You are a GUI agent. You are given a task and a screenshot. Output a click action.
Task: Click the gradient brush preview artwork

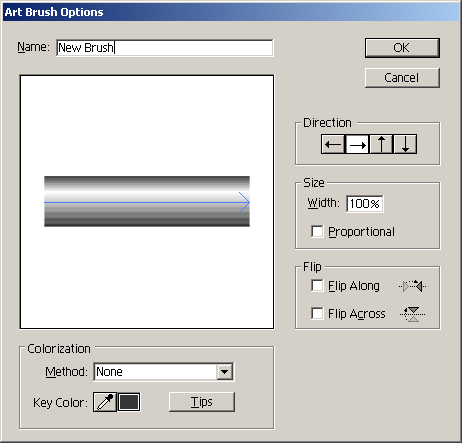pyautogui.click(x=147, y=201)
